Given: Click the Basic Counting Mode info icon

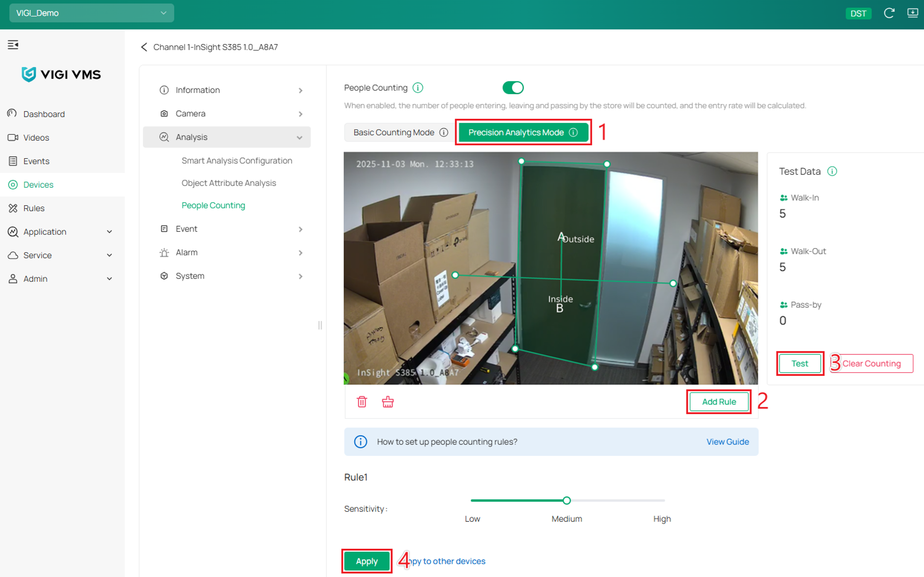Looking at the screenshot, I should coord(444,132).
